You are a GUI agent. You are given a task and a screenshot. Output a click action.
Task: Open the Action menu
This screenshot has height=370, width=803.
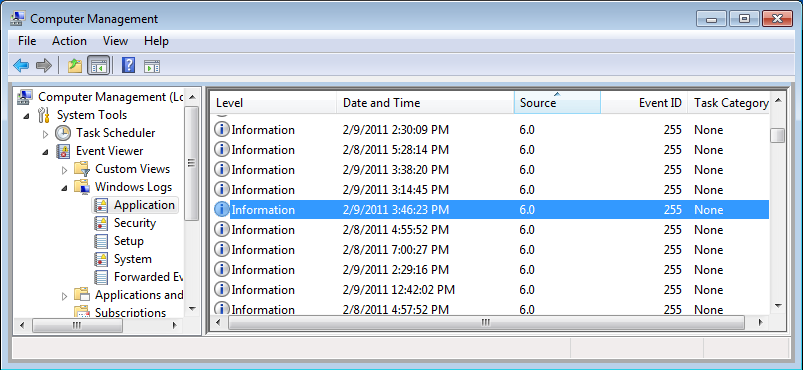tap(69, 41)
